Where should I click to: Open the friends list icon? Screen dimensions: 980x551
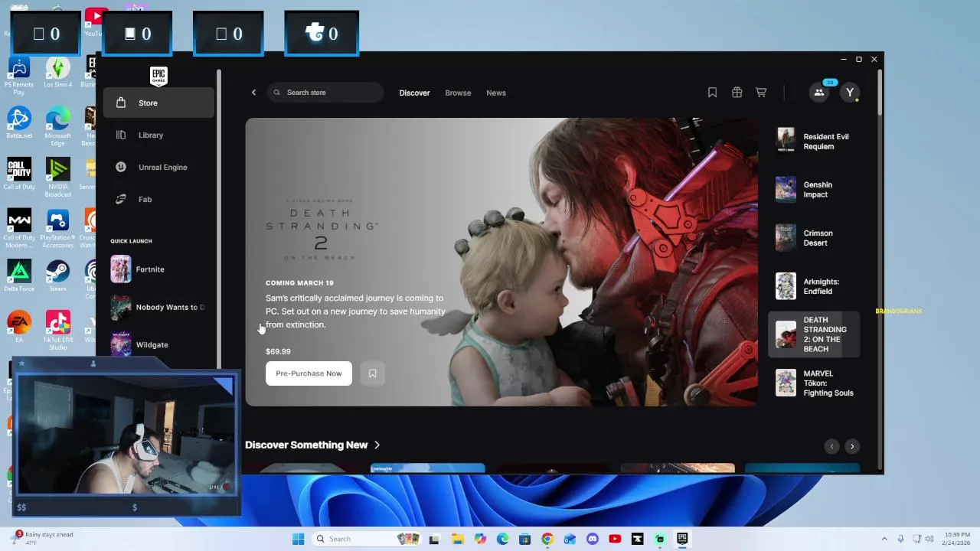819,93
